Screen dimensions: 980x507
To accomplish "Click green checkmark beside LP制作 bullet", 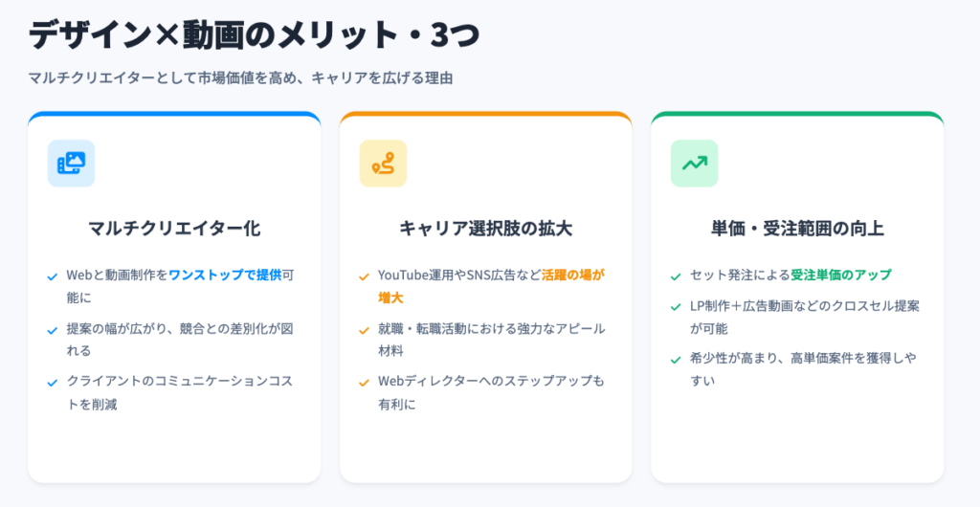I will (676, 308).
